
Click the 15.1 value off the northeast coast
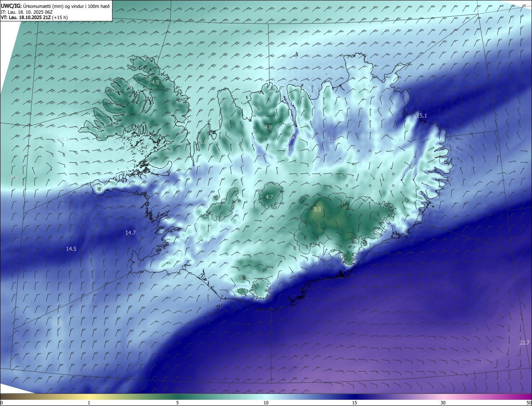pyautogui.click(x=422, y=115)
